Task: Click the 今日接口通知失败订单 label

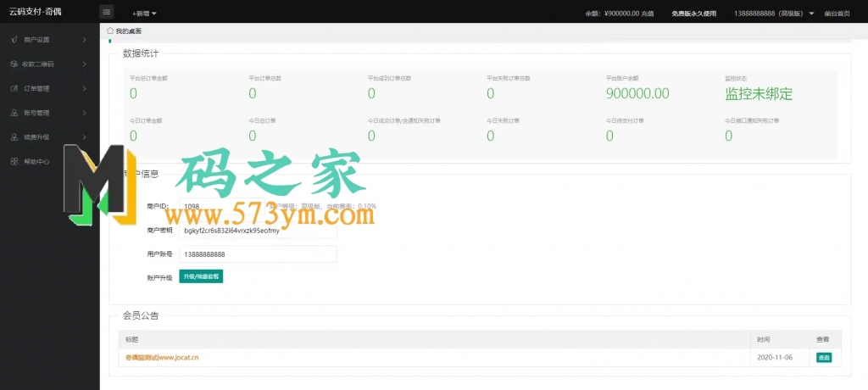Action: point(752,120)
